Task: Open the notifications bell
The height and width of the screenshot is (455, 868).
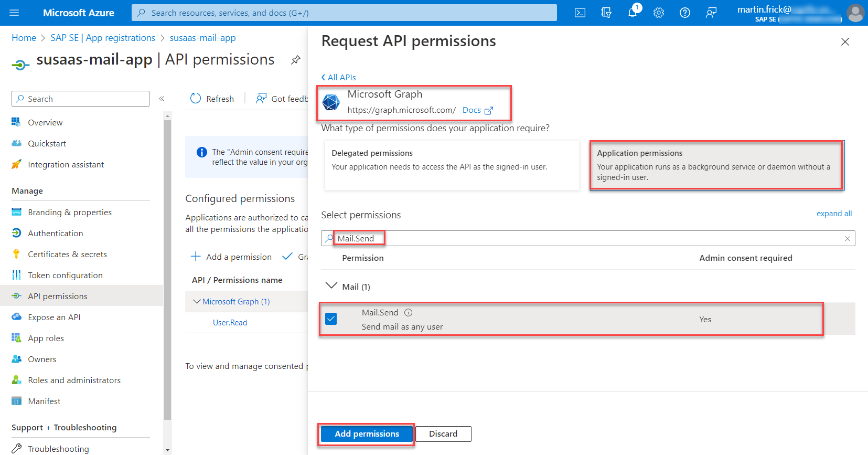Action: 633,13
